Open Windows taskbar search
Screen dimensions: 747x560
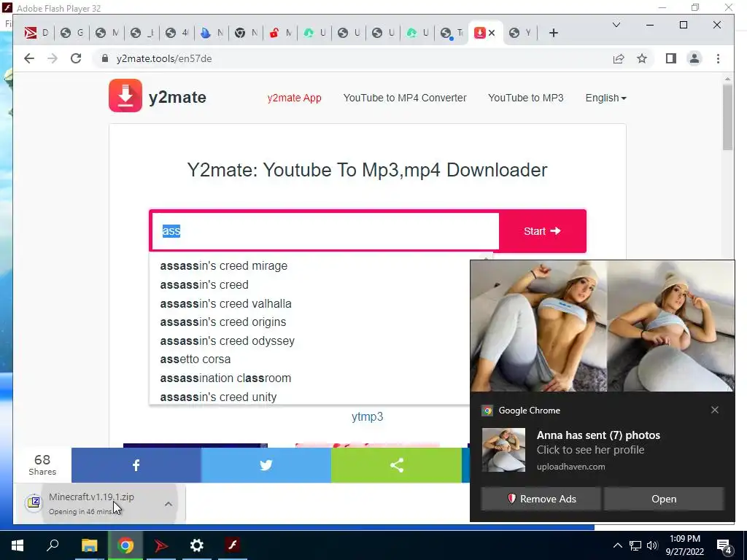53,545
